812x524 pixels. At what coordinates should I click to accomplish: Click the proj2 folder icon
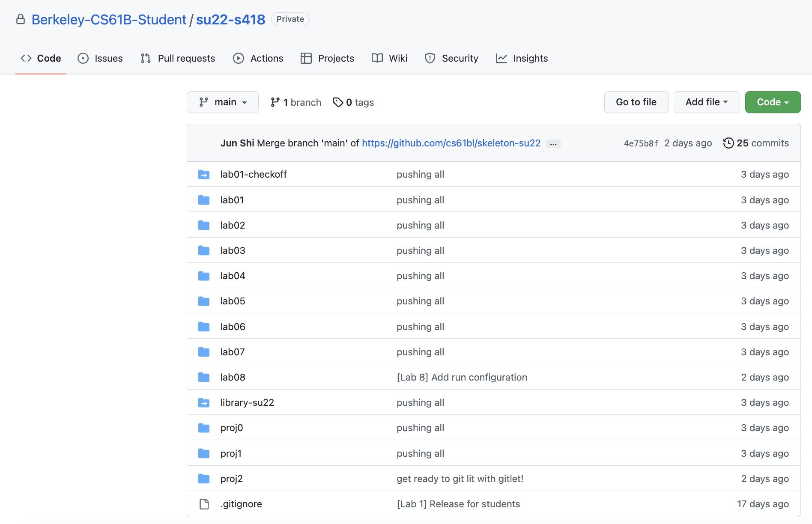click(x=204, y=479)
